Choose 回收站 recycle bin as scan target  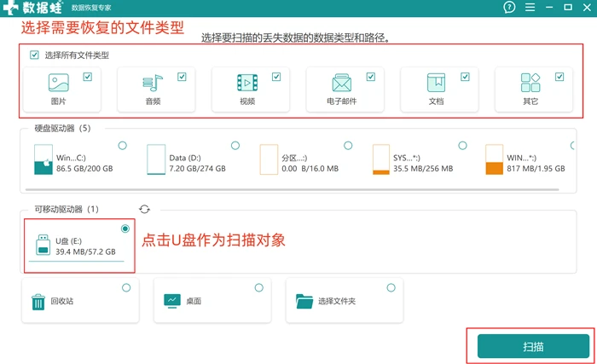(x=80, y=301)
